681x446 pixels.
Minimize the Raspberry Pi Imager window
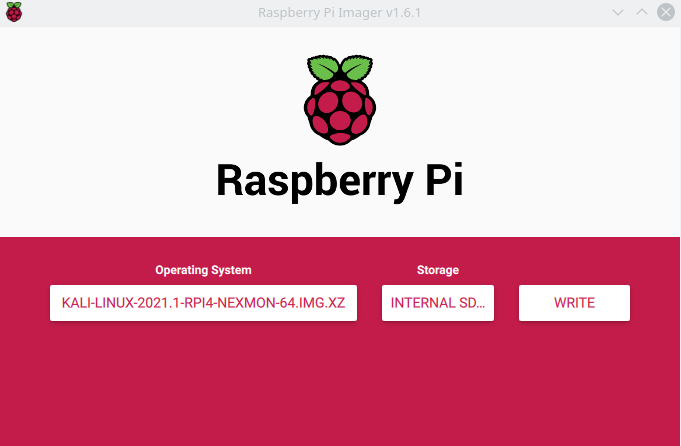click(x=618, y=13)
